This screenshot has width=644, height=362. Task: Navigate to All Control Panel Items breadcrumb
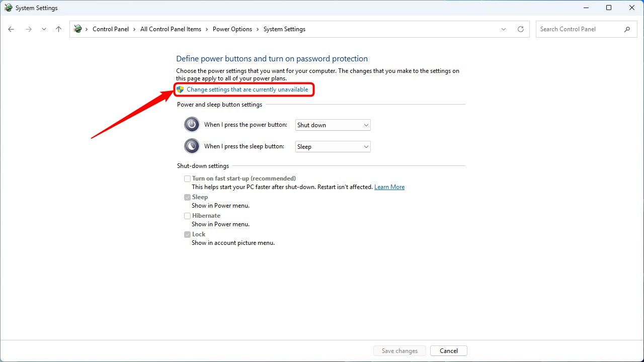pos(171,29)
